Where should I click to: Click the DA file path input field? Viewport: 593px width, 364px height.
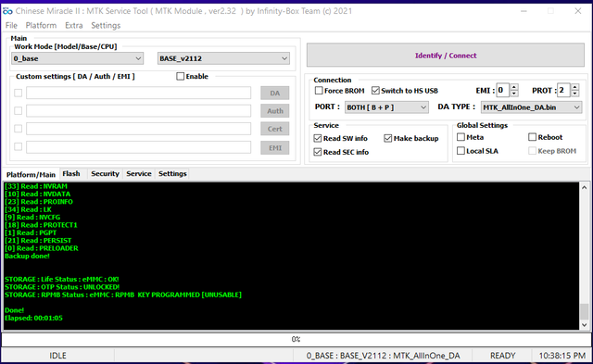[138, 93]
